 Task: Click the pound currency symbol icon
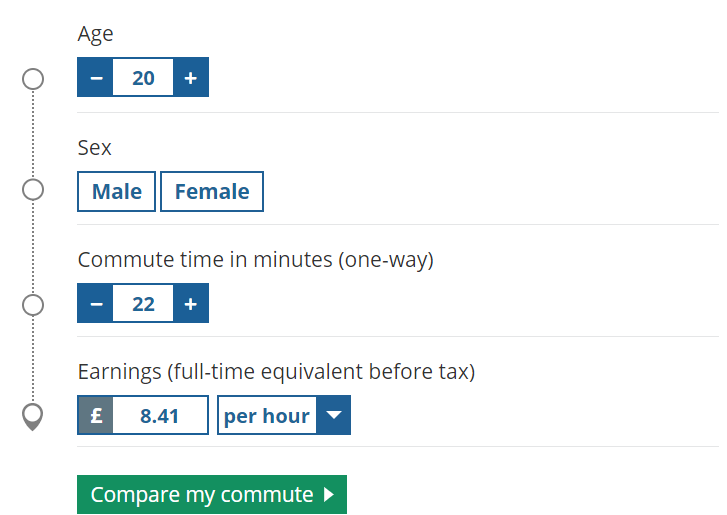(96, 416)
